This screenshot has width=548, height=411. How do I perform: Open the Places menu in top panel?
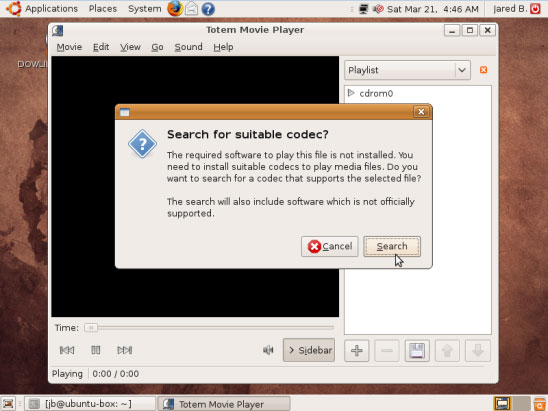tap(103, 9)
